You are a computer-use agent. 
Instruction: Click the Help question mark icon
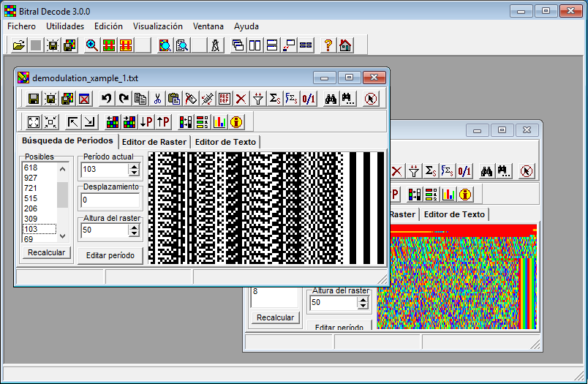tap(328, 45)
